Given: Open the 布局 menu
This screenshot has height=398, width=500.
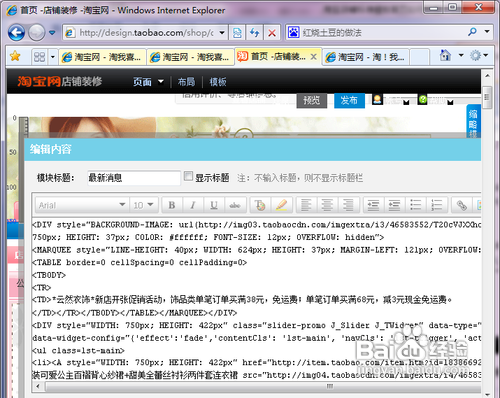Looking at the screenshot, I should (186, 82).
